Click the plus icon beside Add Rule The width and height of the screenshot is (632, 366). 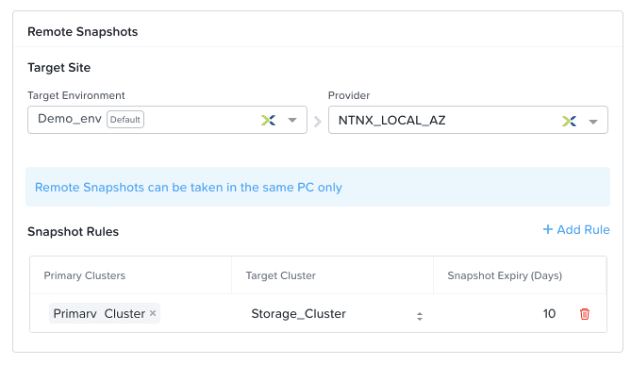pyautogui.click(x=547, y=229)
